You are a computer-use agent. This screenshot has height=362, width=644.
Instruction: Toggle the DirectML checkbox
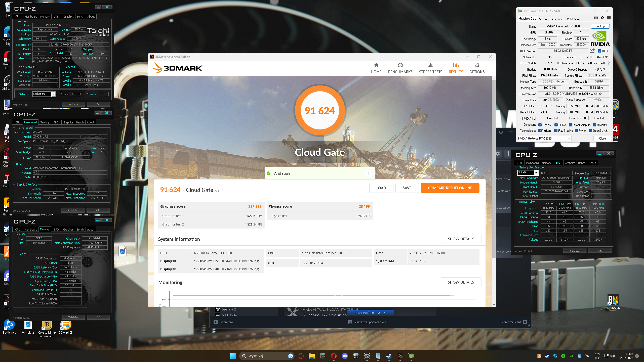(x=594, y=125)
